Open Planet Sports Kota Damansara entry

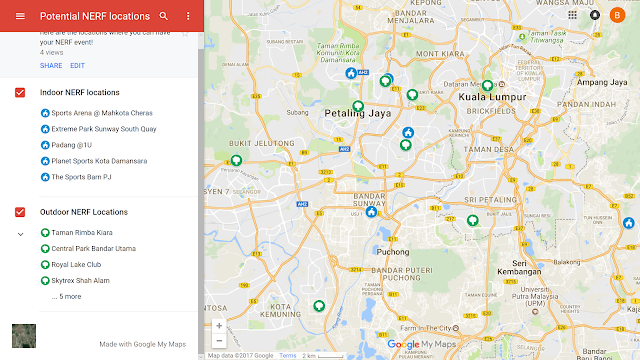pos(99,161)
